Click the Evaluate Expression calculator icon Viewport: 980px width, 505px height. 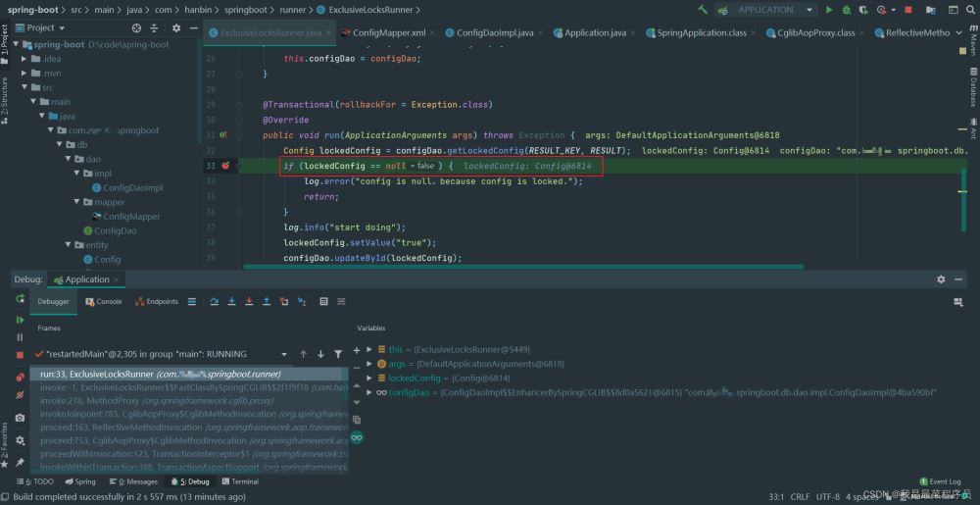click(321, 301)
